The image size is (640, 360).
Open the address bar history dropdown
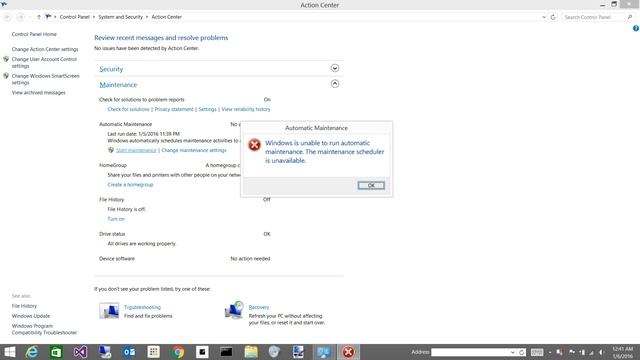click(544, 17)
